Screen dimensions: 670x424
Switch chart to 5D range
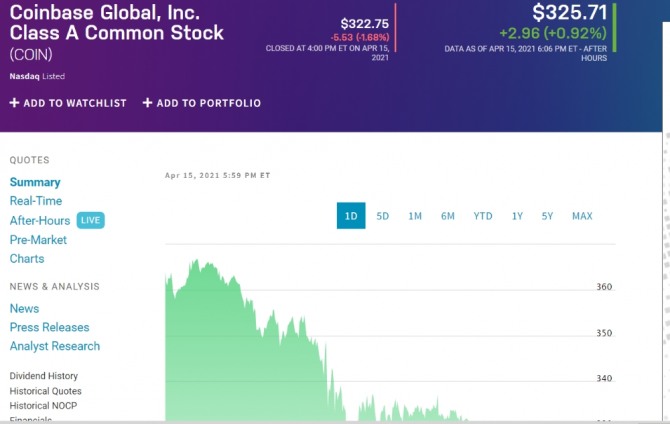(x=383, y=216)
